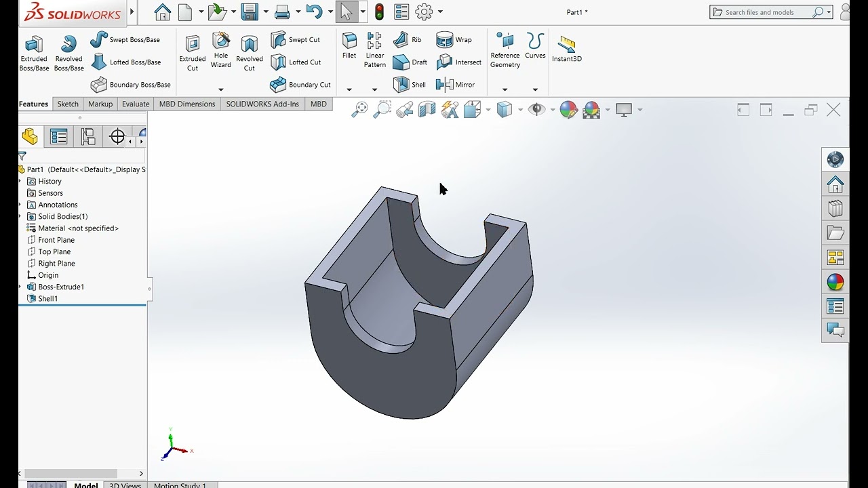Image resolution: width=868 pixels, height=488 pixels.
Task: Select the Swept Cut tool
Action: [296, 40]
